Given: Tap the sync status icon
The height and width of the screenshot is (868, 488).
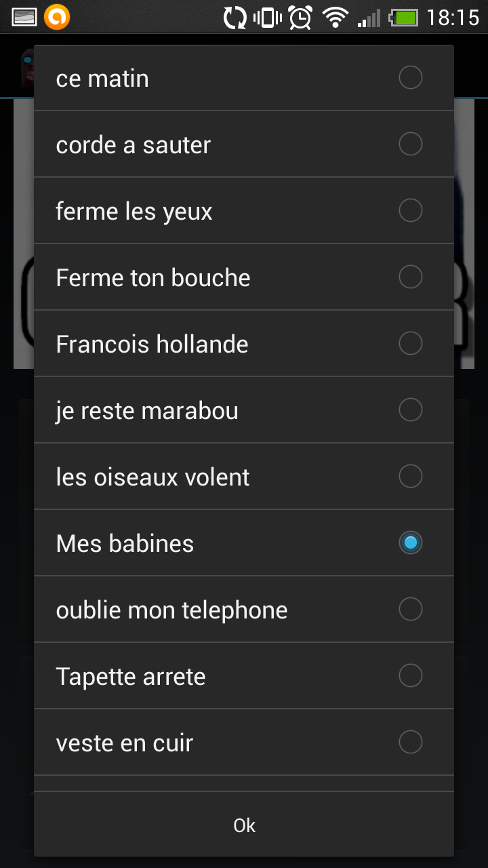Looking at the screenshot, I should 235,18.
